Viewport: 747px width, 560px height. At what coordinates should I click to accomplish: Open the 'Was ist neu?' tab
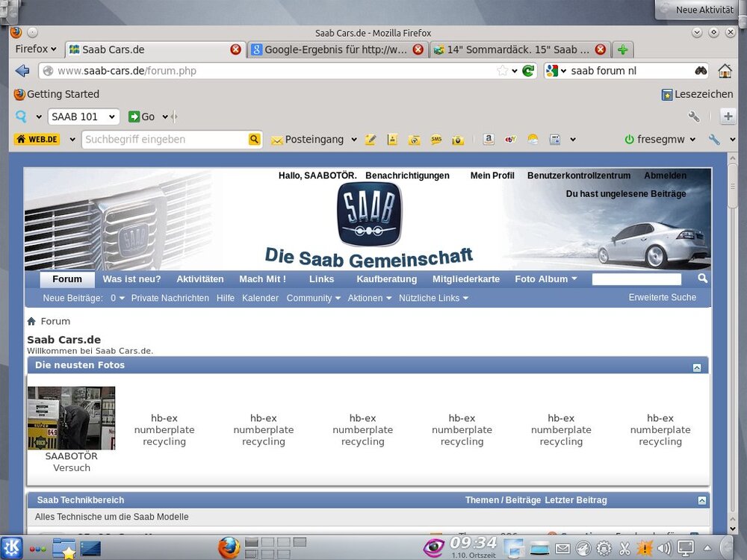131,279
